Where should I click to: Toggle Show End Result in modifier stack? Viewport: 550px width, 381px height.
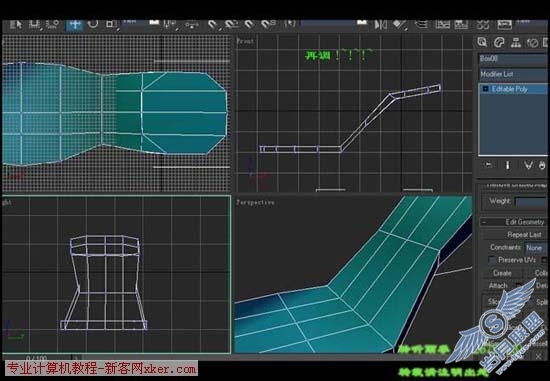(507, 165)
